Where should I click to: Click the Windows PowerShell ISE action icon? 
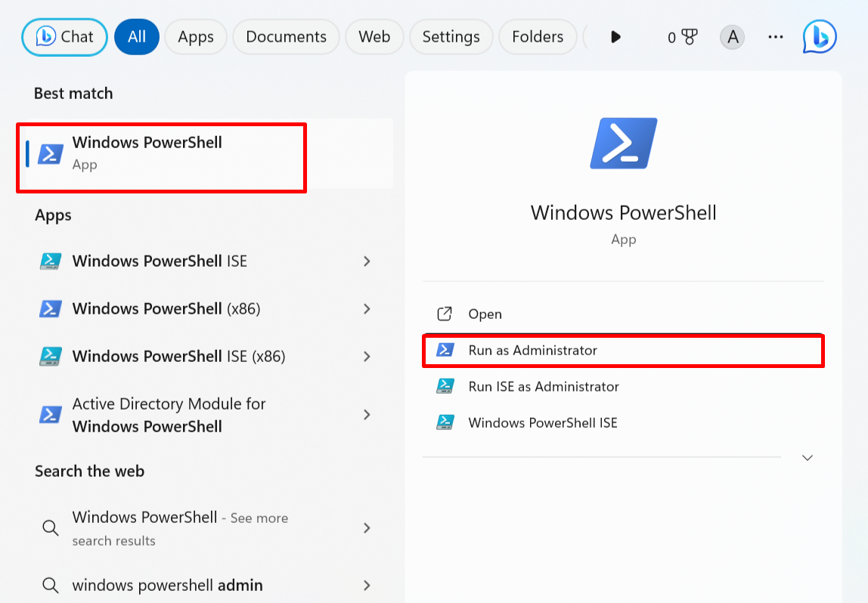coord(445,422)
